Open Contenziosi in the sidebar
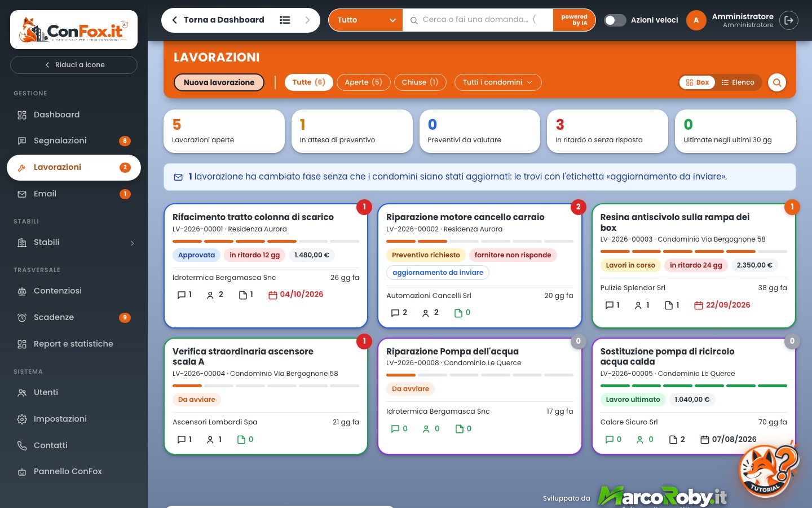Screen dimensions: 812x508 74,291
